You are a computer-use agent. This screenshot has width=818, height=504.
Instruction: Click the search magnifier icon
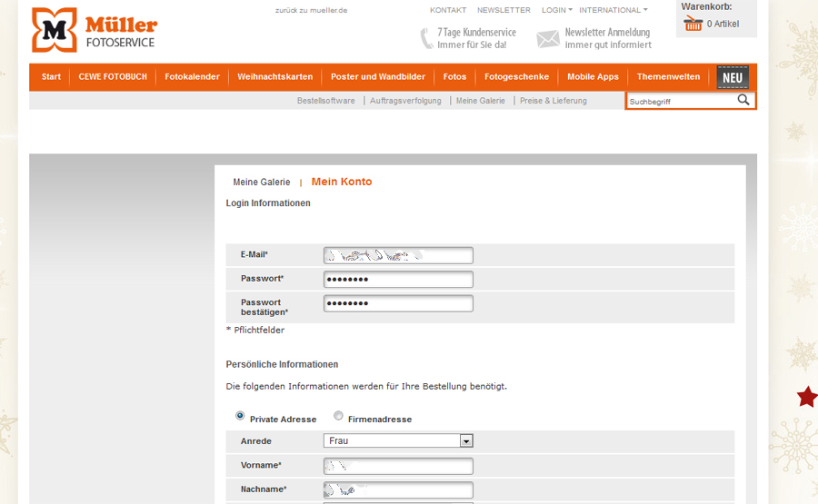coord(743,100)
